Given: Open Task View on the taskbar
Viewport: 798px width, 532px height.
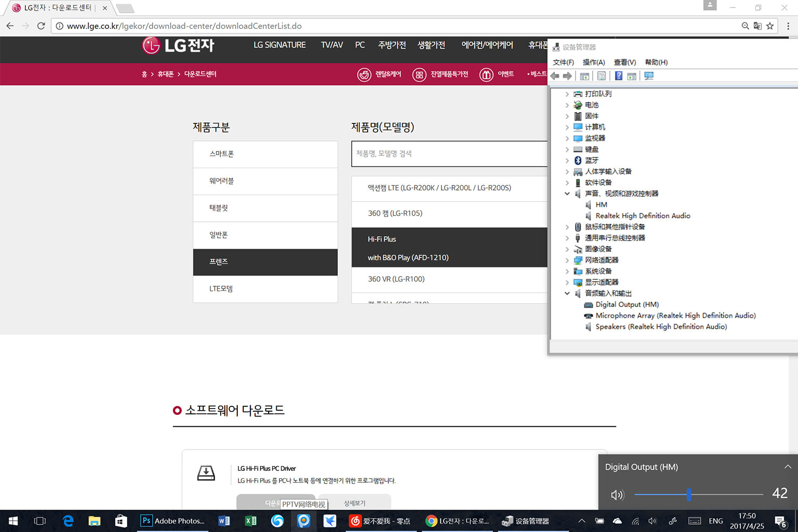Looking at the screenshot, I should click(40, 521).
